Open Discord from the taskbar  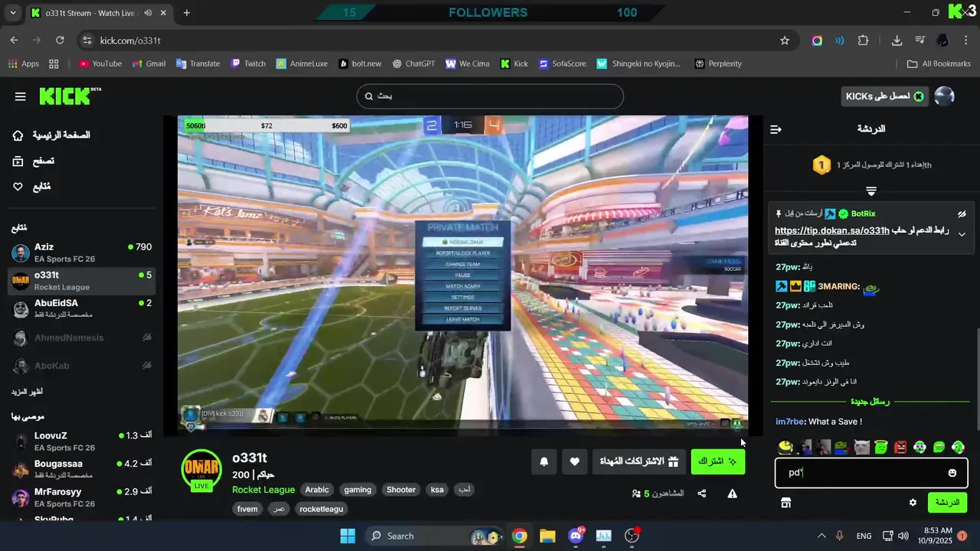(x=576, y=536)
